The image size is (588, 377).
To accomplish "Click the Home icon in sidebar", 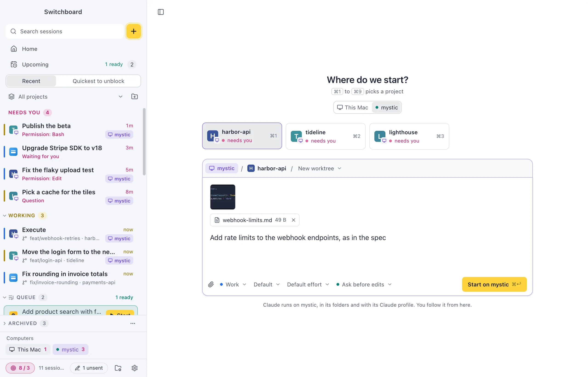I will [14, 49].
